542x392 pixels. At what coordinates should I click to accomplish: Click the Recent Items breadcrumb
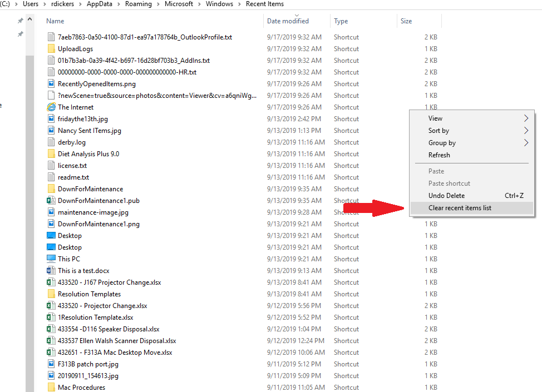pyautogui.click(x=265, y=4)
